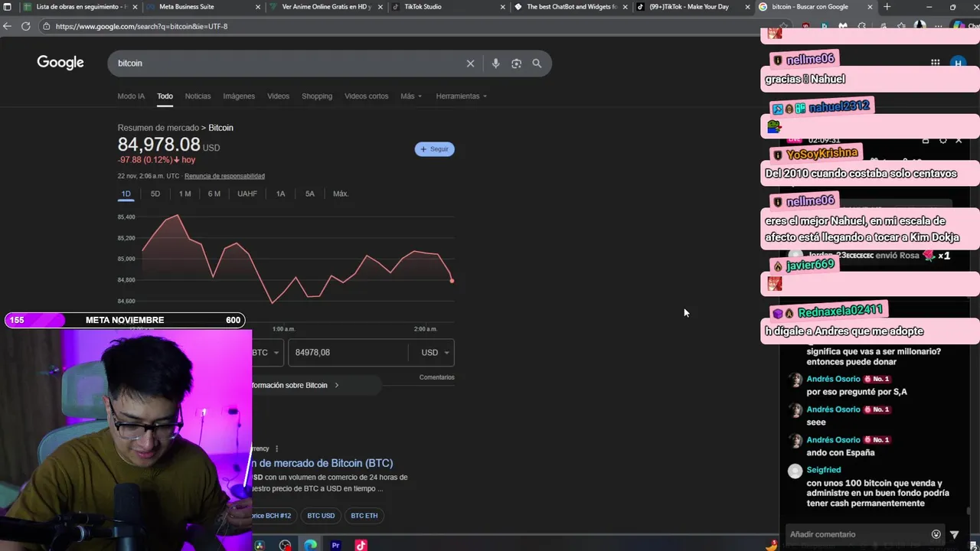Send the comment with the arrow icon
Viewport: 980px width, 551px height.
[x=954, y=534]
